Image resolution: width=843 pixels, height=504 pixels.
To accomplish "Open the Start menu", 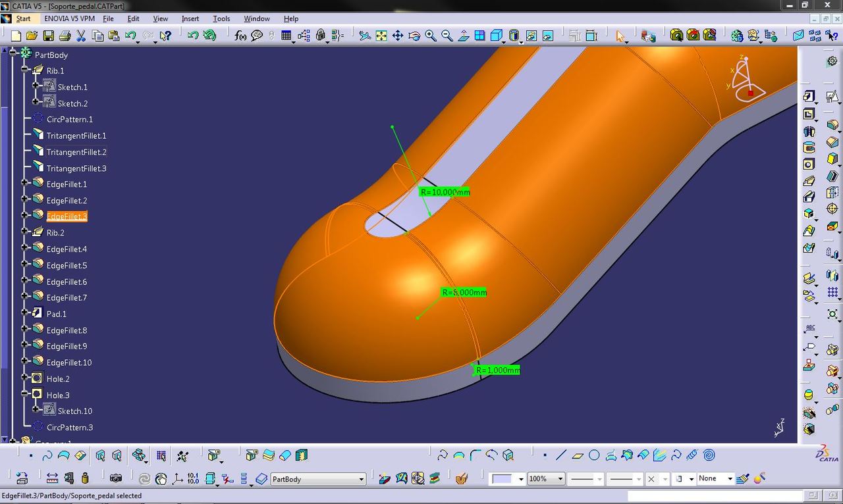I will tap(23, 18).
